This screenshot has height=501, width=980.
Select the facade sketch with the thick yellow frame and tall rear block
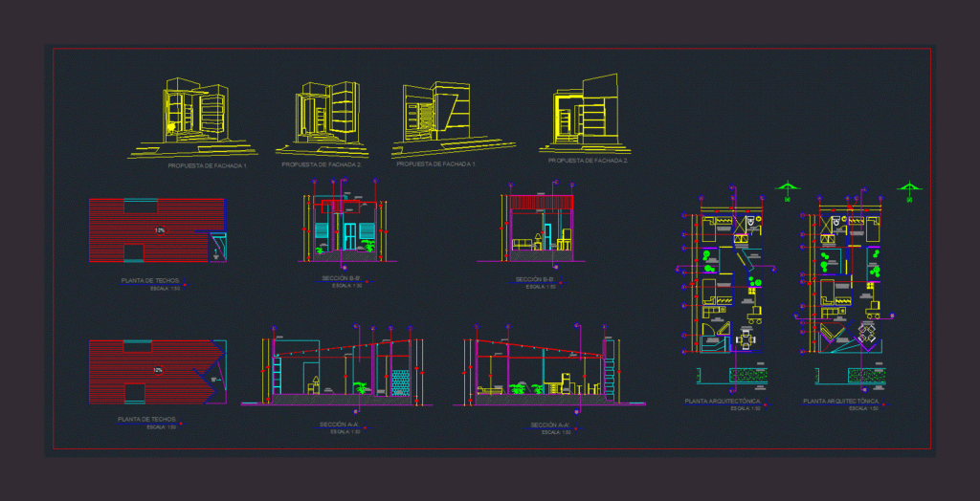[586, 114]
